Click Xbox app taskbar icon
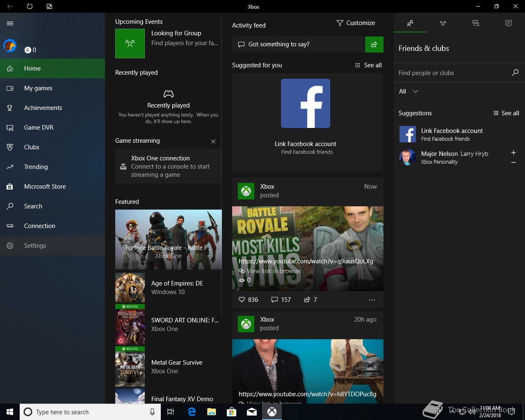This screenshot has width=525, height=420. 272,412
